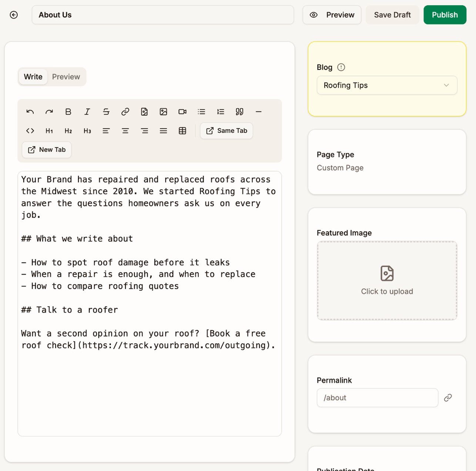Create a numbered list
The width and height of the screenshot is (476, 471).
[x=221, y=112]
